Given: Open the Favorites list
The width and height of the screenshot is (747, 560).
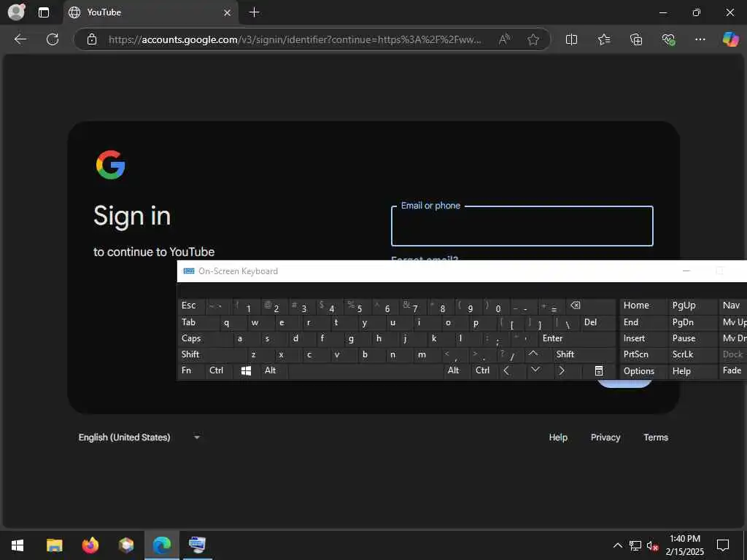Looking at the screenshot, I should (603, 39).
